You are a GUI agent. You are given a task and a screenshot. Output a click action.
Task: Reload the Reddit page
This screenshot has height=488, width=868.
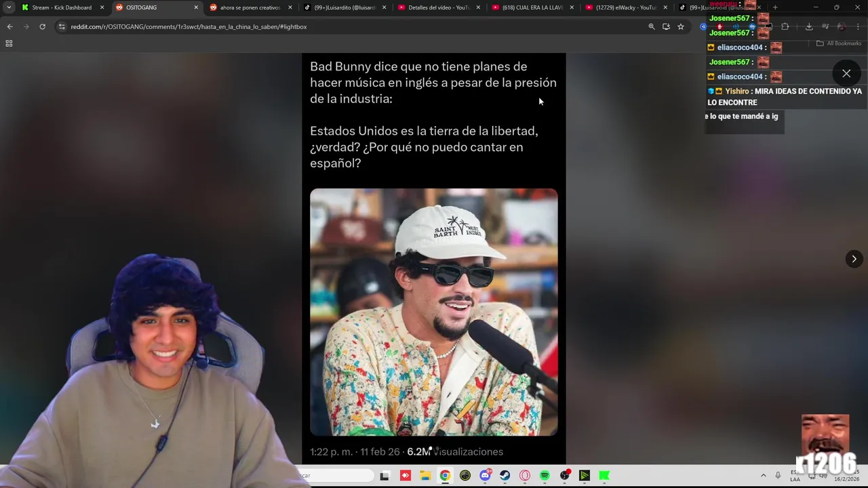click(42, 26)
